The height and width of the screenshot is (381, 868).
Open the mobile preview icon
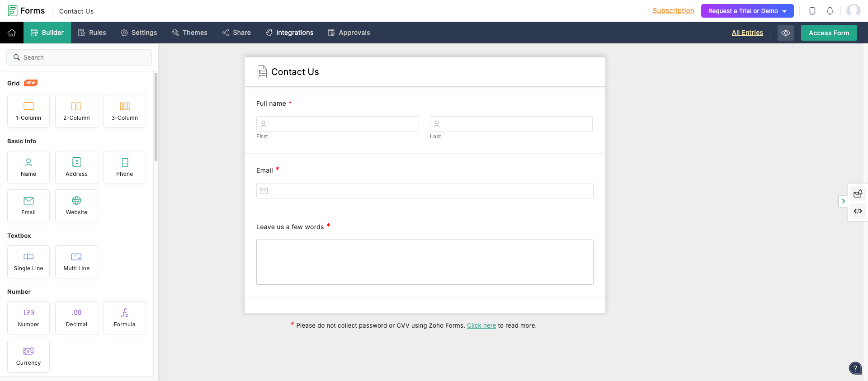click(x=812, y=11)
